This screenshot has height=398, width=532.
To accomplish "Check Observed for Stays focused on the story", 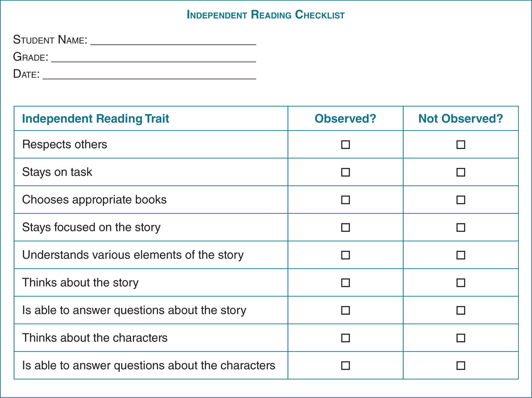I will pyautogui.click(x=345, y=228).
